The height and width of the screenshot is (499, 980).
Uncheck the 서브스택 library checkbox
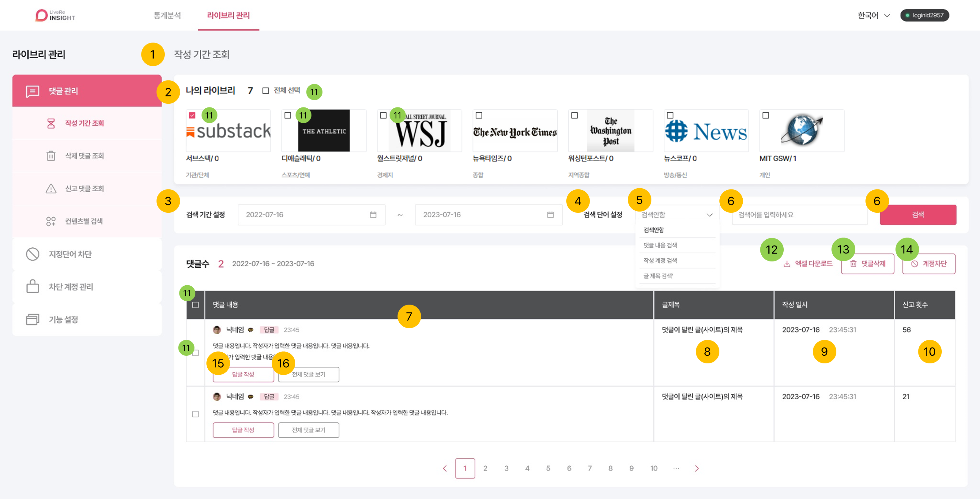coord(192,115)
